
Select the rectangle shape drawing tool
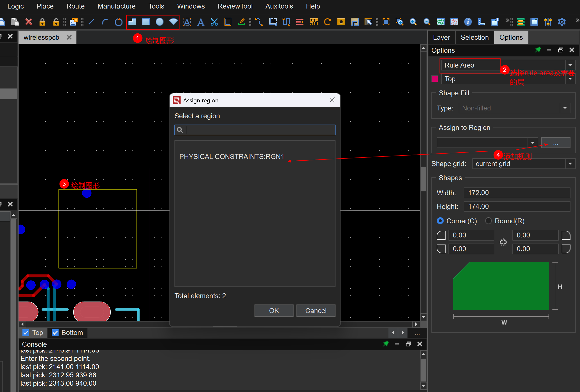[x=146, y=22]
